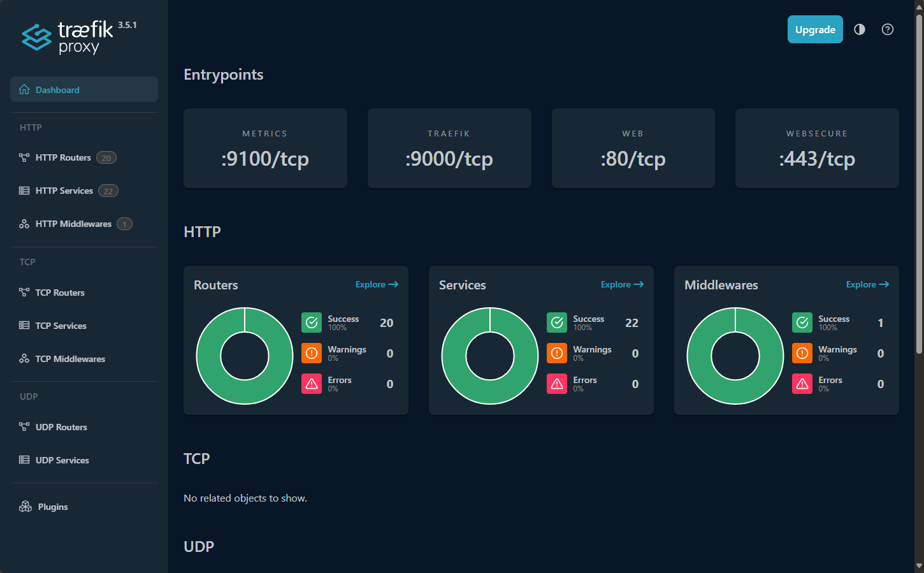Click the HTTP Middlewares sidebar icon

coord(24,224)
